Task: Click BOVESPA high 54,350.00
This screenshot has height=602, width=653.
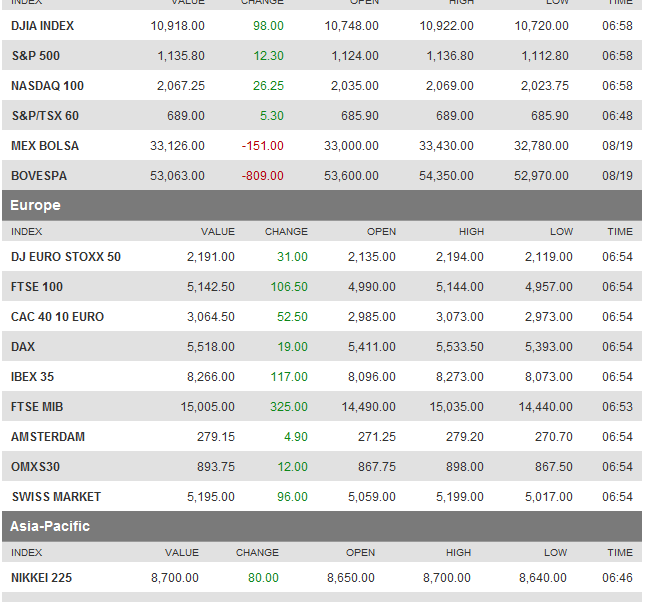Action: coord(446,176)
